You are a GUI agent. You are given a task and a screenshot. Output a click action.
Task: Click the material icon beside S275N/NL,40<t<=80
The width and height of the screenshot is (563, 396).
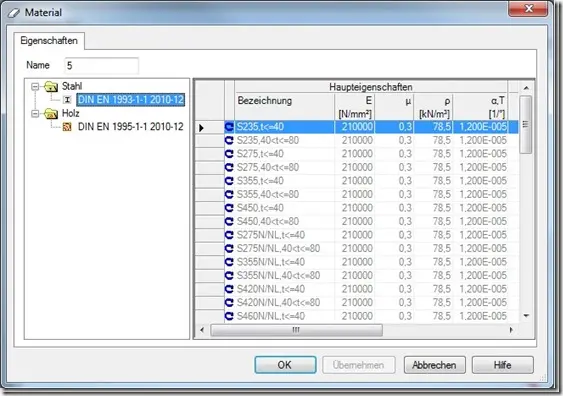click(x=229, y=248)
